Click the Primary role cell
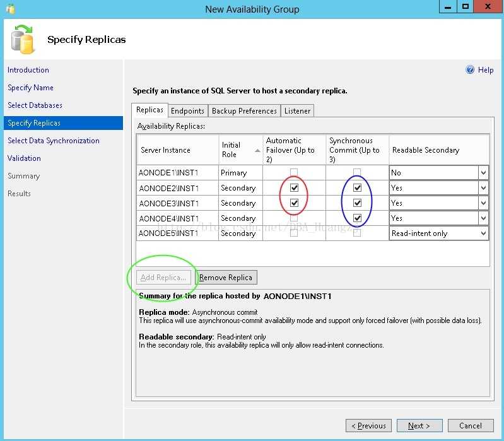 coord(240,173)
